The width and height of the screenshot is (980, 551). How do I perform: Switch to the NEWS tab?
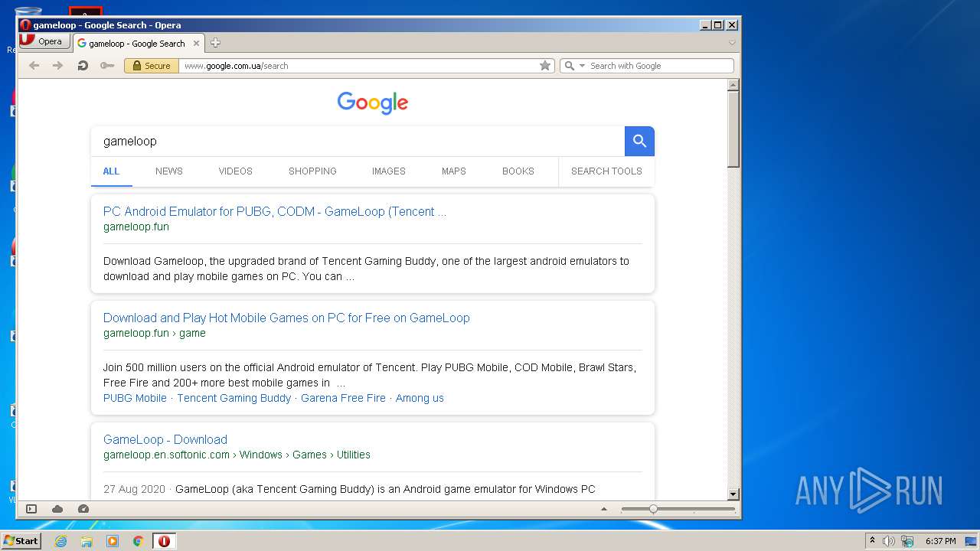click(x=169, y=171)
